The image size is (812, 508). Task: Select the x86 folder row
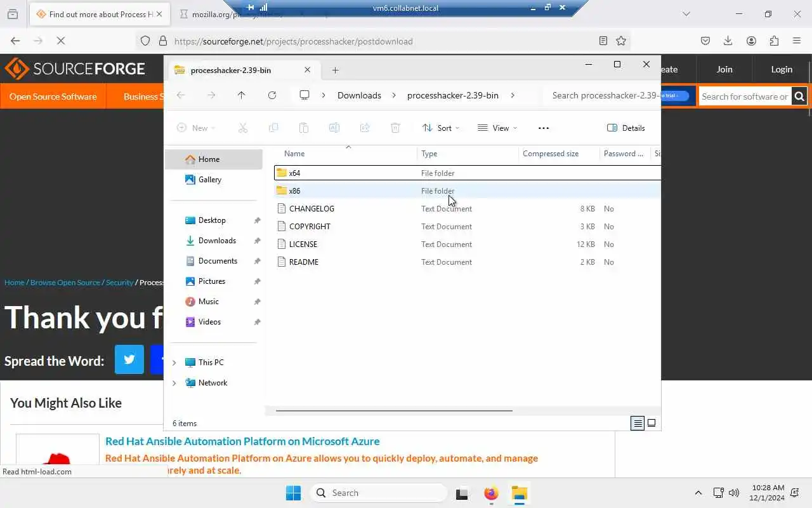pos(468,190)
